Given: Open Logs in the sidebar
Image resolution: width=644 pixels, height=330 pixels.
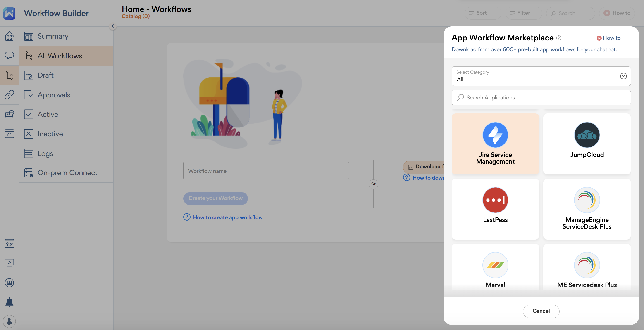Looking at the screenshot, I should click(66, 153).
